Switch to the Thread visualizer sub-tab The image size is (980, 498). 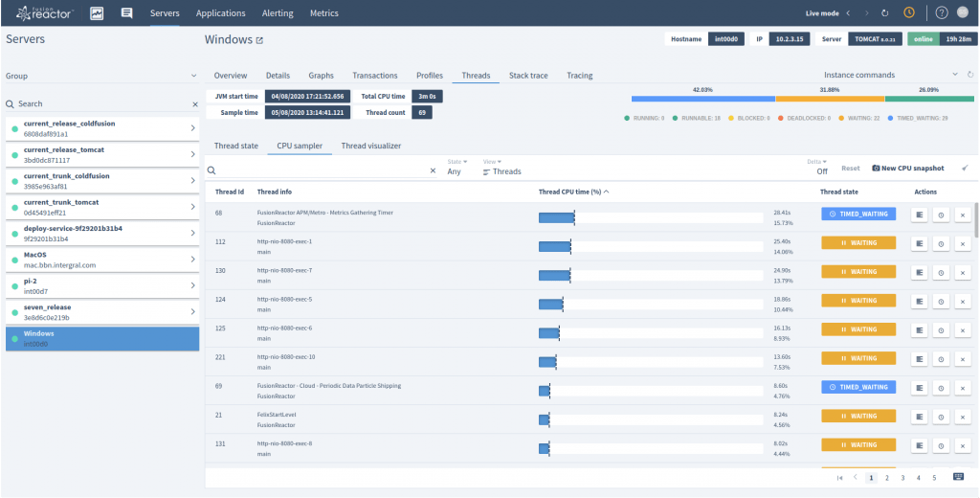[371, 146]
